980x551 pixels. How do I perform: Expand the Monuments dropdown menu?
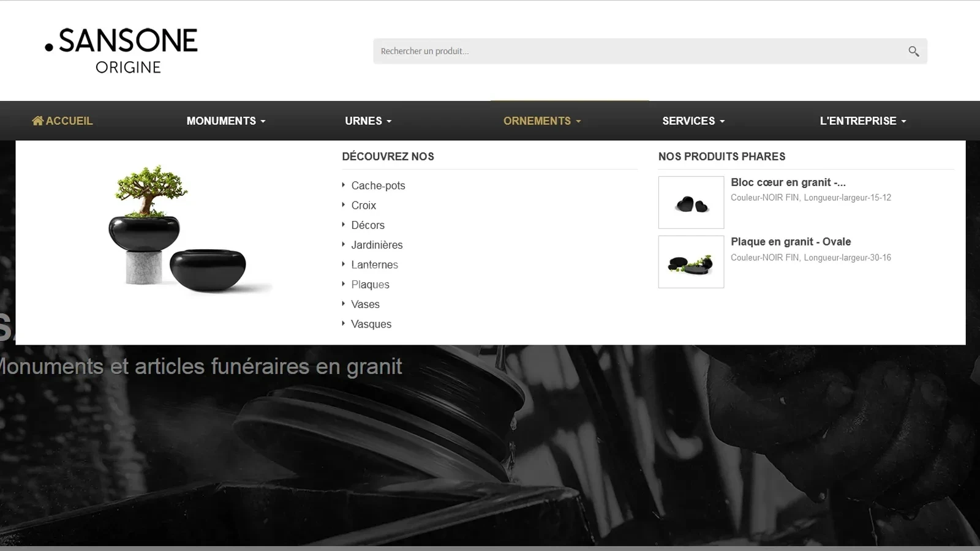(225, 121)
